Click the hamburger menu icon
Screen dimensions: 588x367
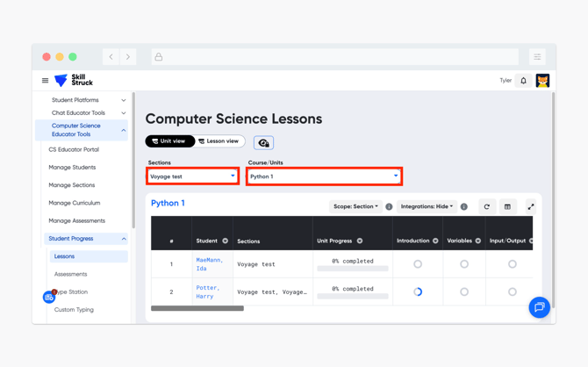pyautogui.click(x=45, y=81)
